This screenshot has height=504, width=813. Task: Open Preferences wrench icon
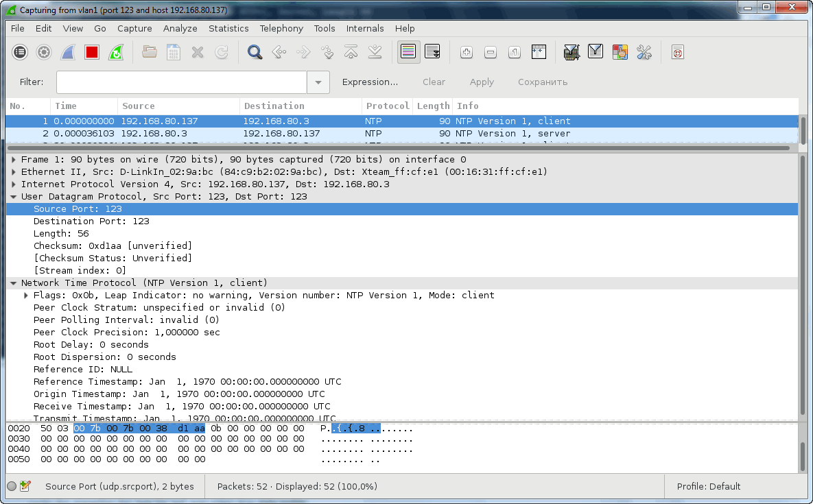[644, 52]
